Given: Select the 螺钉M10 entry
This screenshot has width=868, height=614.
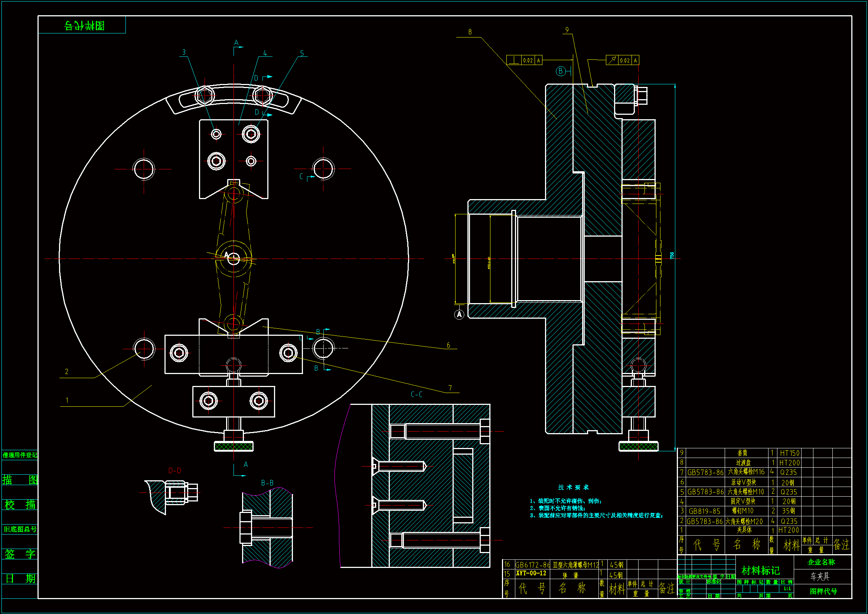Looking at the screenshot, I should coord(746,511).
